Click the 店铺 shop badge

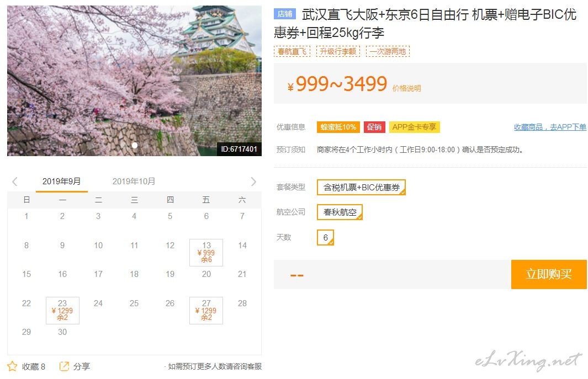point(285,14)
